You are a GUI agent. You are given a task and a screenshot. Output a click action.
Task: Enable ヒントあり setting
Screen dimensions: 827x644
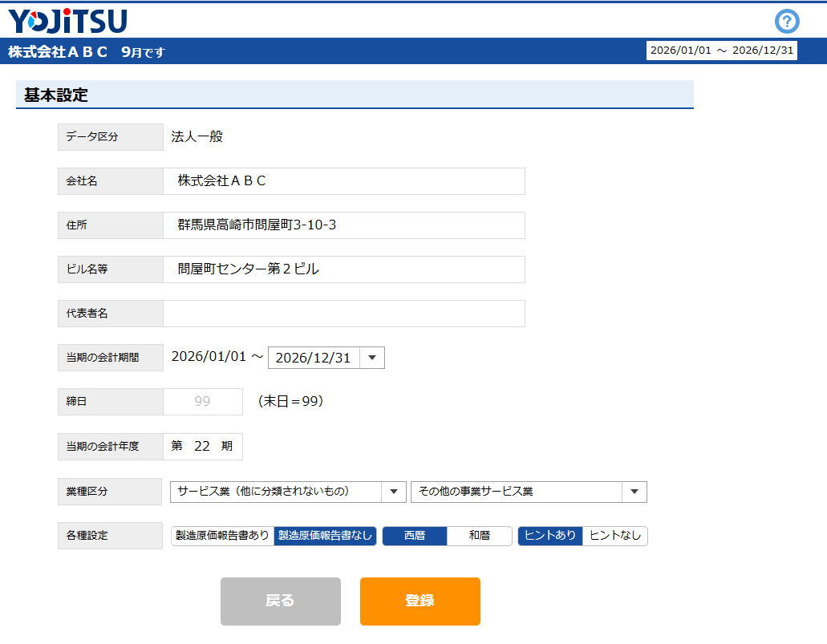(550, 536)
